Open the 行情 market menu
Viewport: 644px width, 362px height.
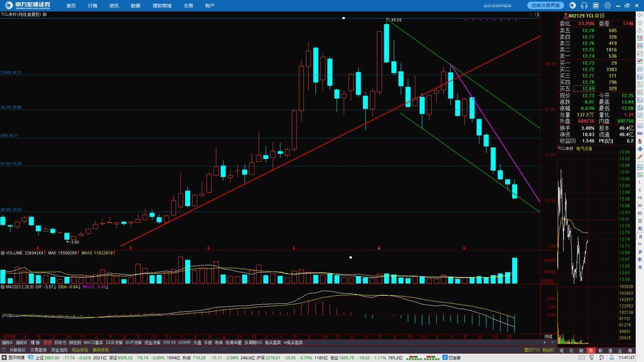point(93,6)
